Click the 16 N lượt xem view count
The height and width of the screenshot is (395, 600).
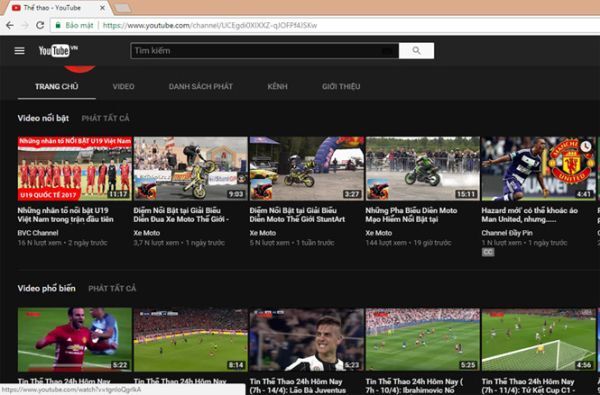[x=39, y=243]
